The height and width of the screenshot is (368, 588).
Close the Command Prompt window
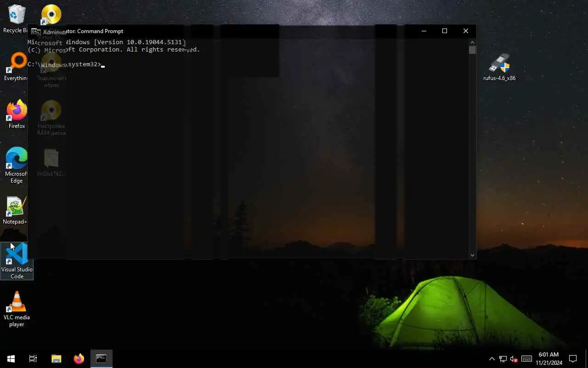[x=466, y=31]
